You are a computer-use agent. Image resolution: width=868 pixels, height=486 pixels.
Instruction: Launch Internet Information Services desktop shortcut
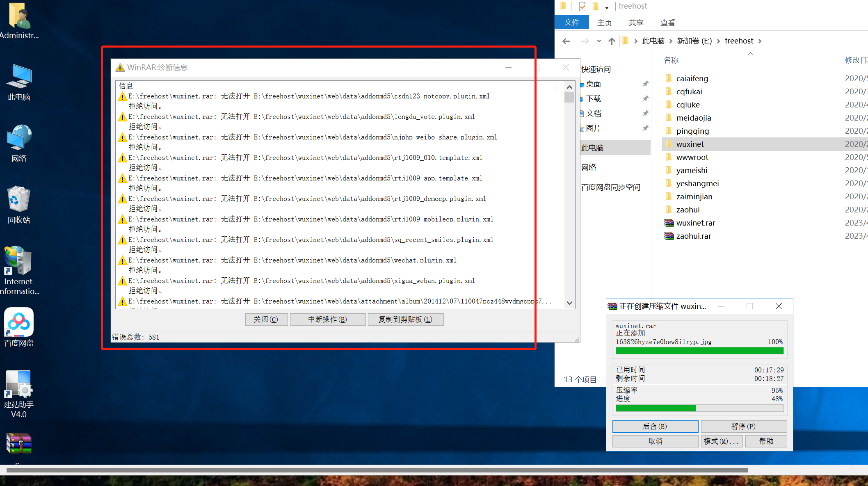coord(19,271)
